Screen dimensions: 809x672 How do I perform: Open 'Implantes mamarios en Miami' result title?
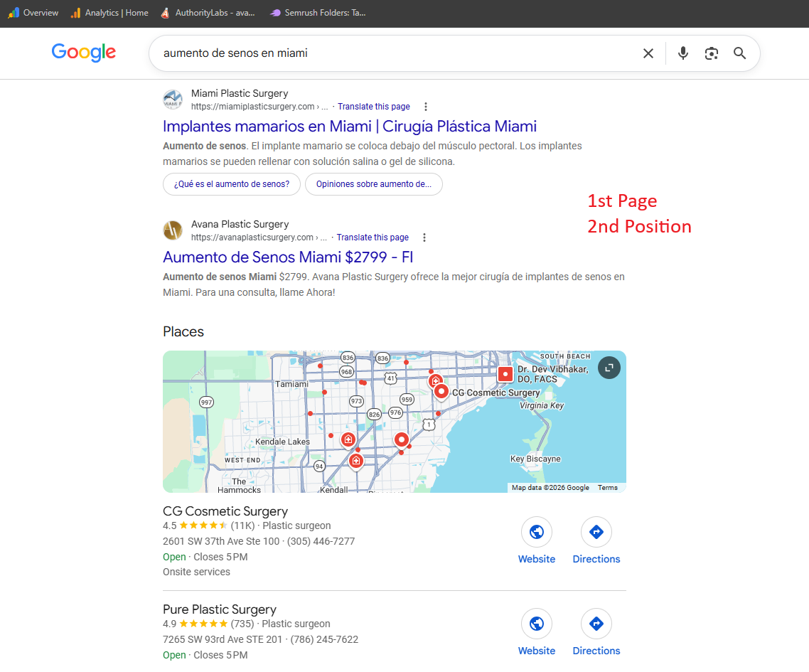(350, 127)
